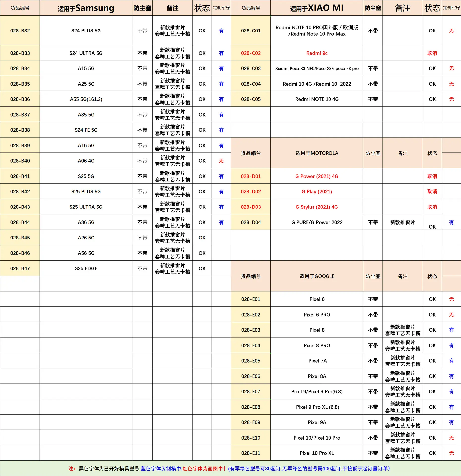Image resolution: width=461 pixels, height=476 pixels.
Task: Select the red Redmi 9c cell
Action: point(317,53)
